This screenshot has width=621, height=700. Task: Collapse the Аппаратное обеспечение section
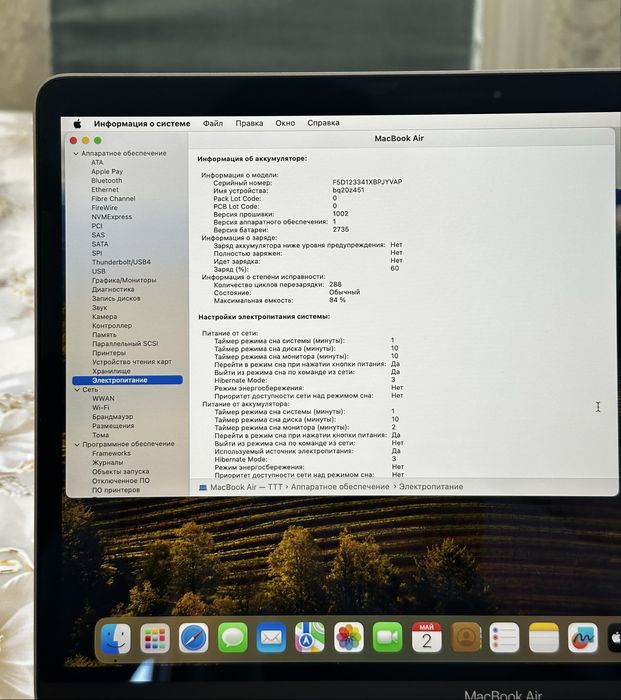(x=76, y=153)
